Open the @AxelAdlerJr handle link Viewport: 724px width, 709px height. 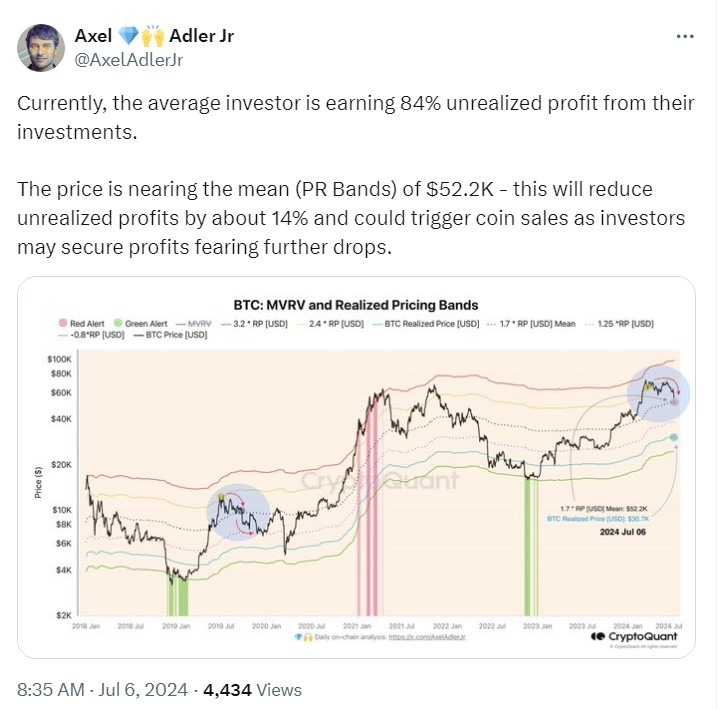tap(129, 60)
